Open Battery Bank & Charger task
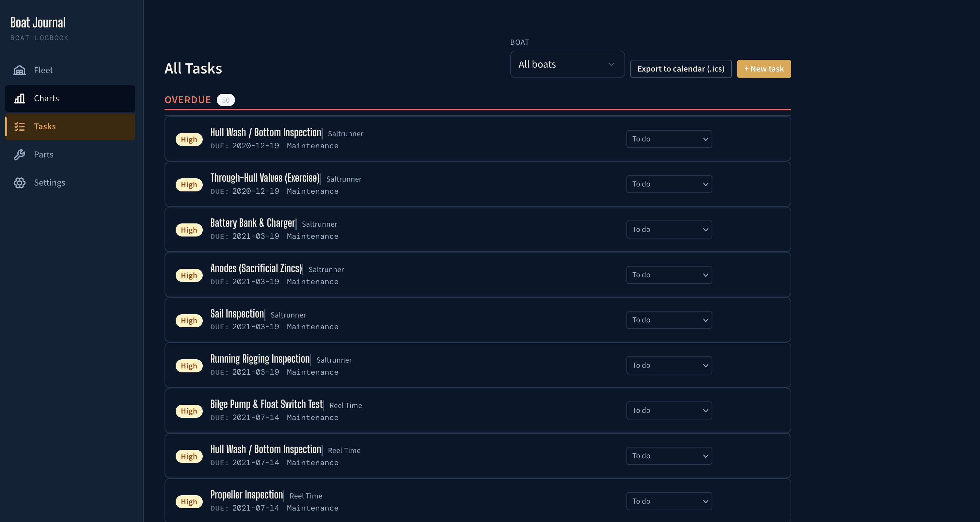Image resolution: width=980 pixels, height=522 pixels. click(x=253, y=223)
